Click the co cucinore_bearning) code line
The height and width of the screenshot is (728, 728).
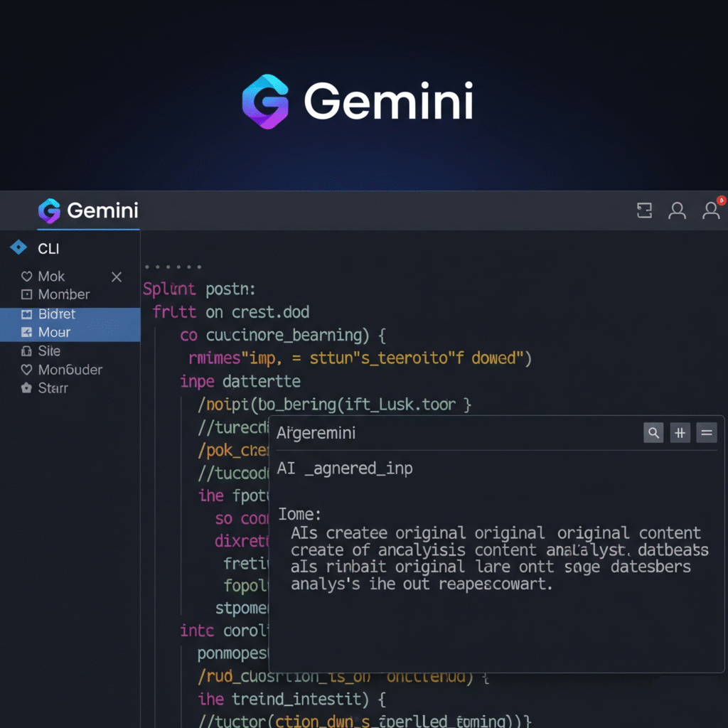tap(283, 336)
